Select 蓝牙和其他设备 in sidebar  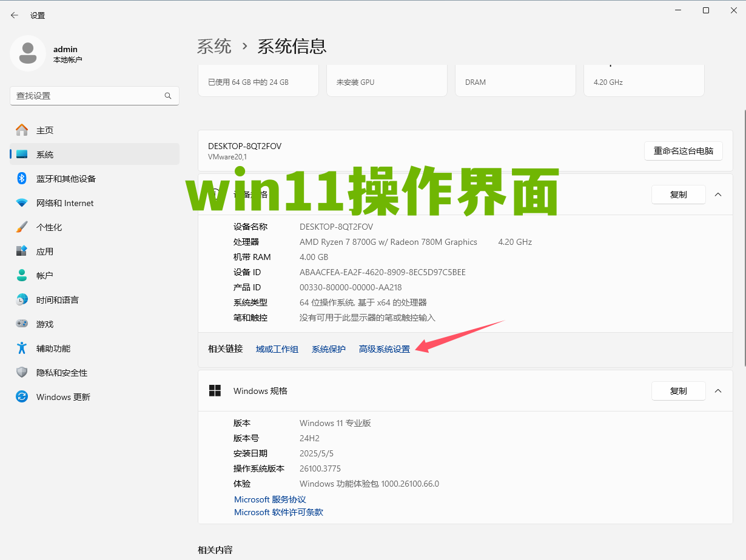point(95,179)
